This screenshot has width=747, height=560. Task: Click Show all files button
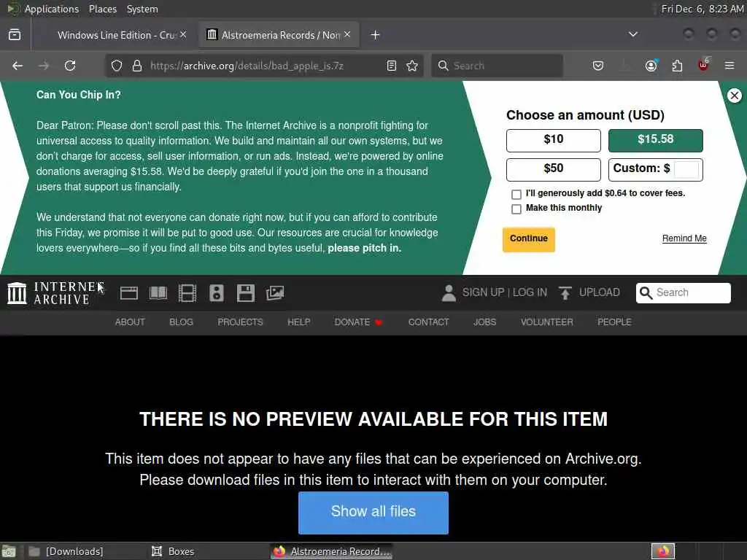(373, 513)
